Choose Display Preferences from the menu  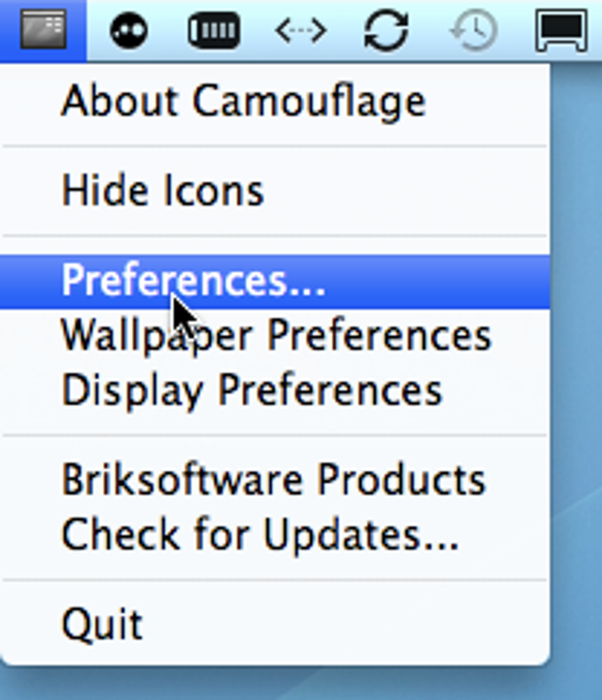[x=251, y=390]
